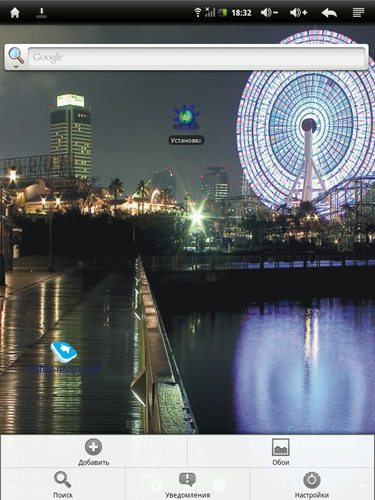Image resolution: width=375 pixels, height=500 pixels.
Task: Open the Установка globe app shortcut
Action: coord(186,125)
